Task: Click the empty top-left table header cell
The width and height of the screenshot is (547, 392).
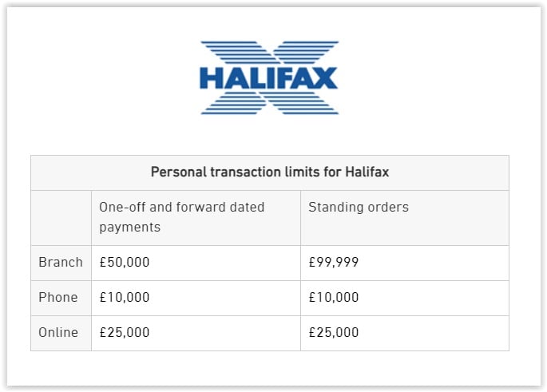Action: click(61, 218)
